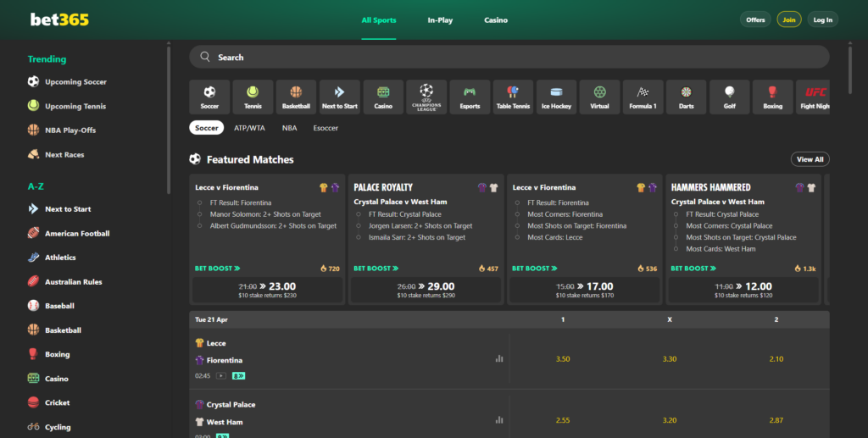Open the Golf tile

pyautogui.click(x=730, y=97)
